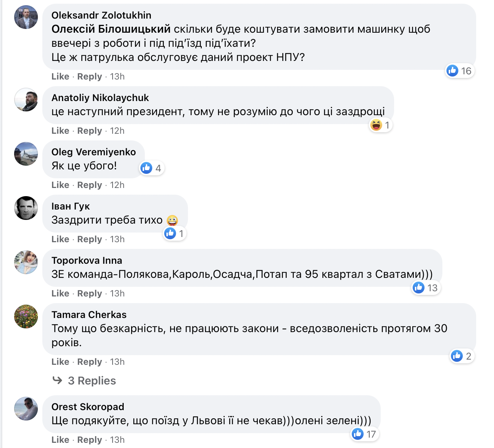The height and width of the screenshot is (448, 494).
Task: Click like reaction icon showing 13
Action: [419, 288]
